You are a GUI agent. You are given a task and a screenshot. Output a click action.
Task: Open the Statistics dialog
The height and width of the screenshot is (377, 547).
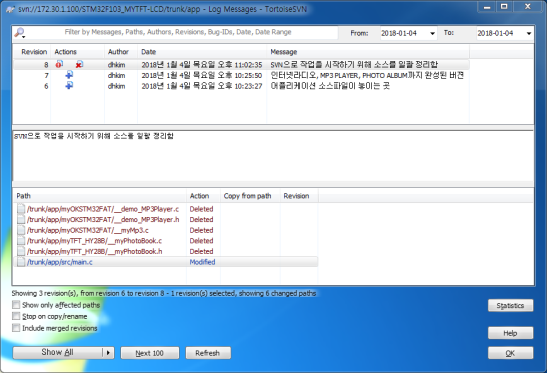point(510,306)
